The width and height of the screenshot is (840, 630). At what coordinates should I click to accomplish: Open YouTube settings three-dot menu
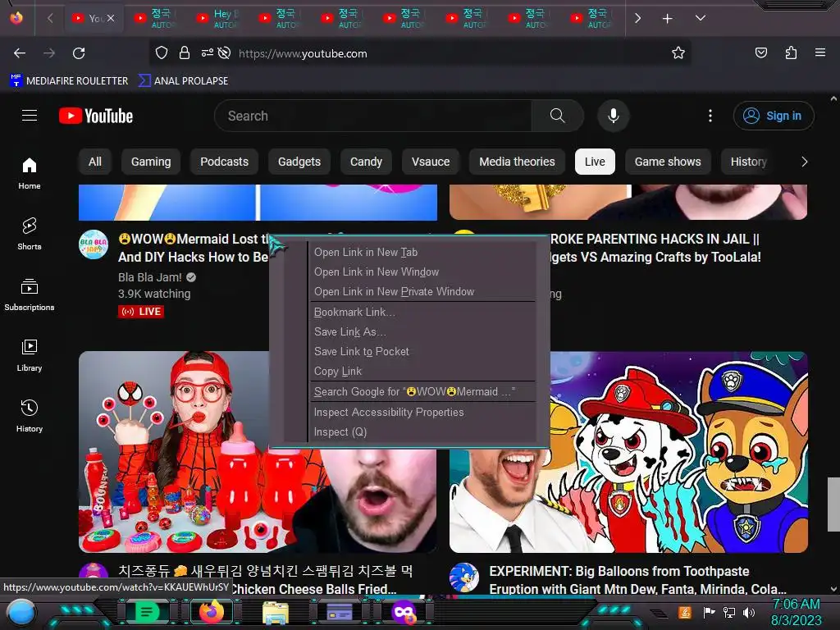click(x=710, y=116)
